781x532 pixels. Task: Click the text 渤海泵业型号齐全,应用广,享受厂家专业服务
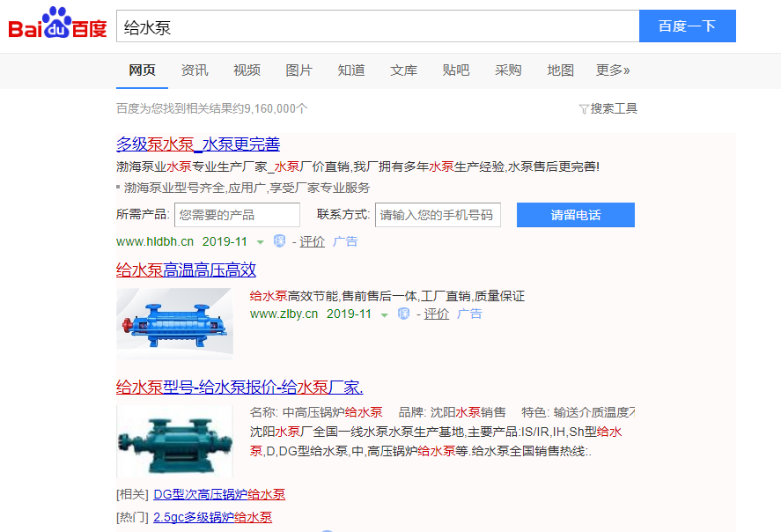247,188
